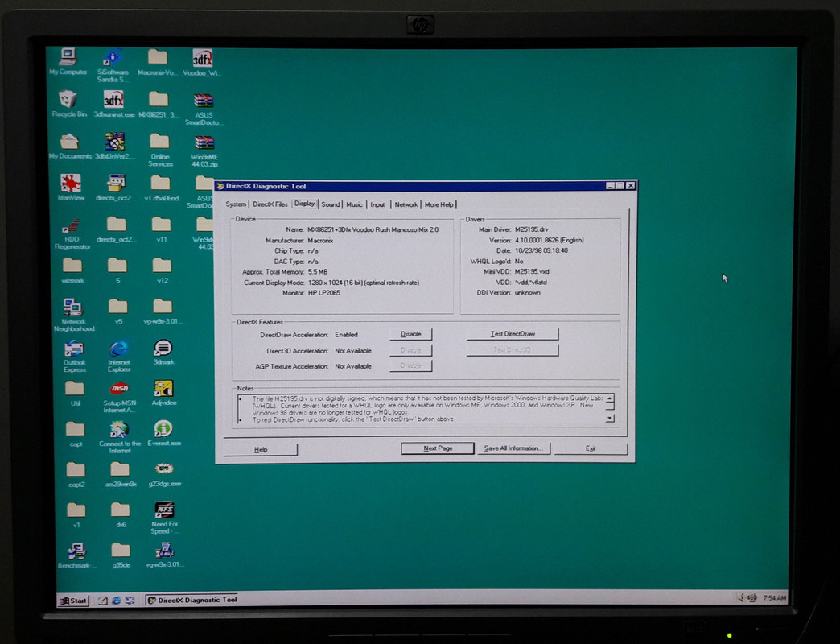Viewport: 840px width, 644px height.
Task: Select the v12 folder icon
Action: tap(162, 270)
